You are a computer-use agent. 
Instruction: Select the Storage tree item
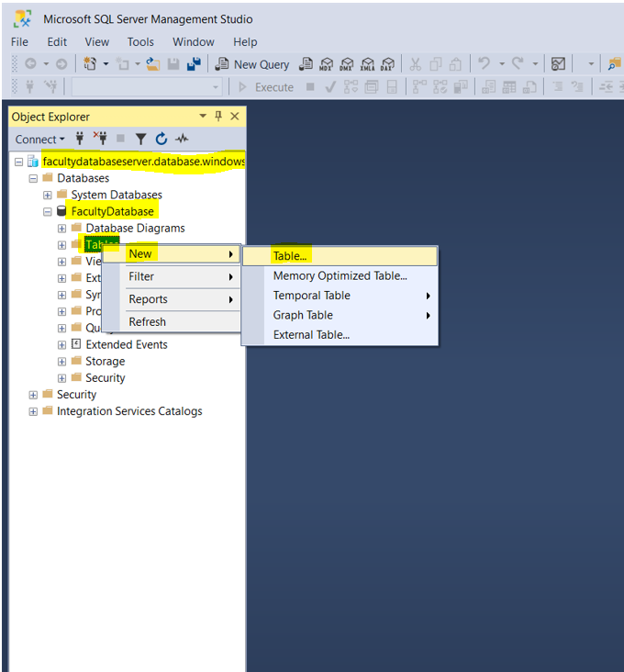[x=105, y=362]
